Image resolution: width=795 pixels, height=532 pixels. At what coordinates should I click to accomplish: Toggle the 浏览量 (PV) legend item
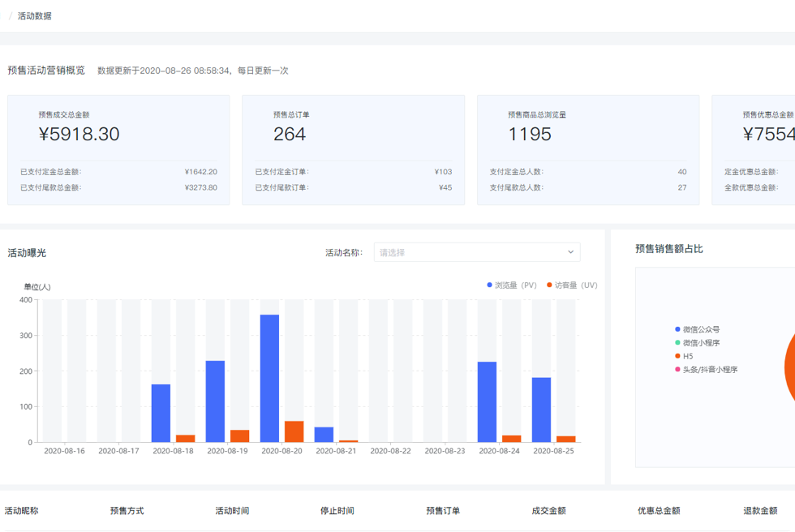pyautogui.click(x=512, y=285)
